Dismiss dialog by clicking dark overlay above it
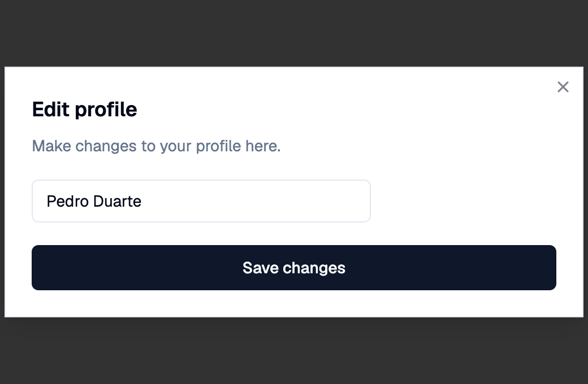 pyautogui.click(x=293, y=33)
